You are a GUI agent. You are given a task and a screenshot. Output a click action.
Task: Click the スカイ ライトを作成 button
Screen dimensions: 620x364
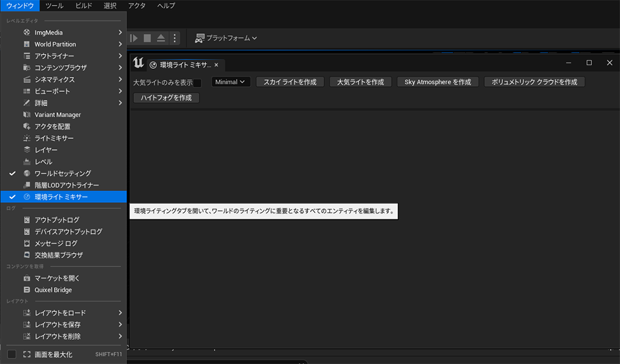click(x=290, y=82)
